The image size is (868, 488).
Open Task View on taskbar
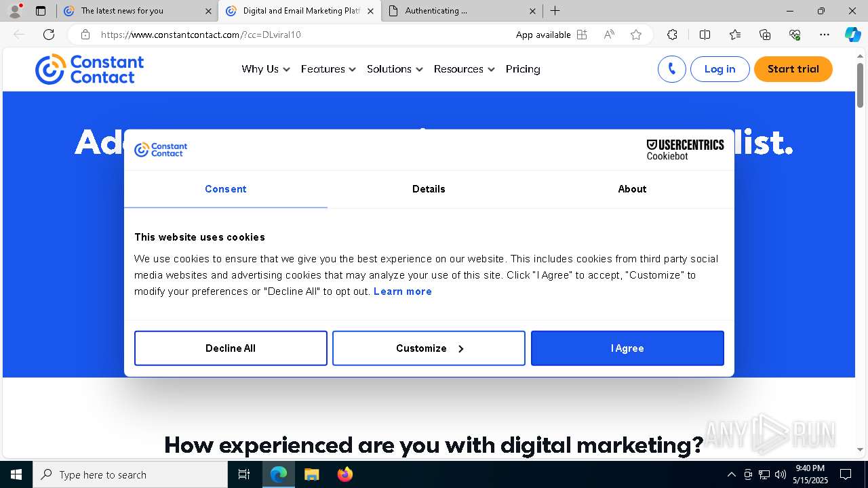[x=244, y=474]
